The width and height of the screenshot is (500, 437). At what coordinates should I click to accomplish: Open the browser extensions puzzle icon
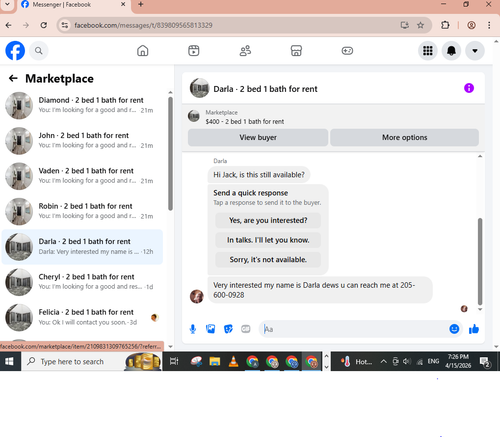point(445,25)
